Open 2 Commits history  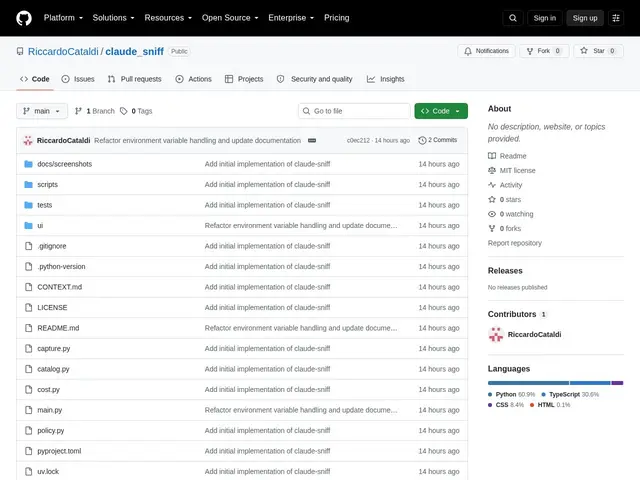pos(438,140)
